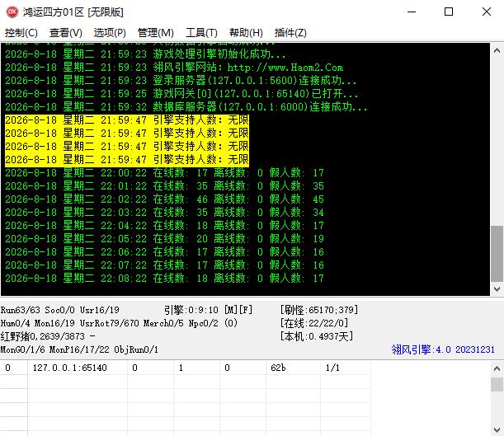Close the 鸿运四方01区 window
Screen dimensions: 504x436
click(487, 12)
